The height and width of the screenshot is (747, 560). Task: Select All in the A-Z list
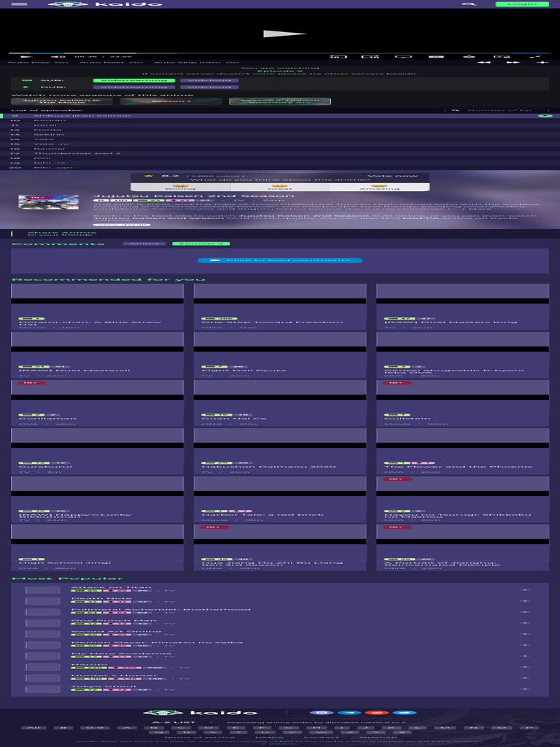pyautogui.click(x=34, y=728)
